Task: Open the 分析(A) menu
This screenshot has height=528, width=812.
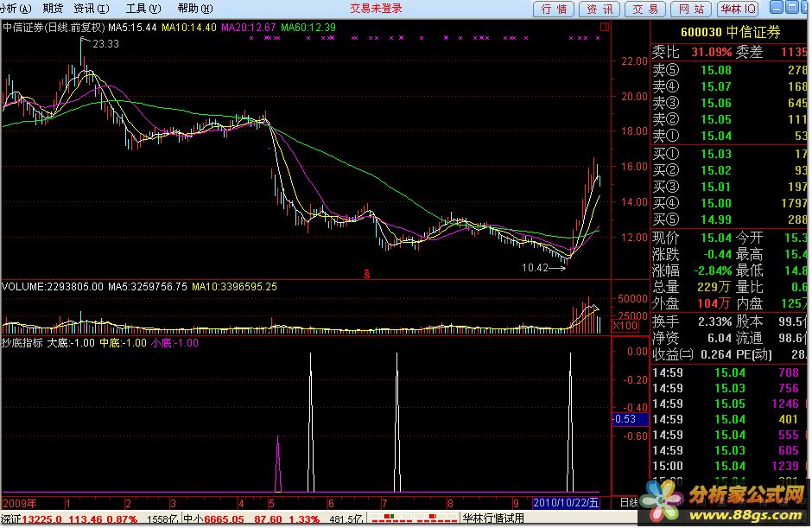Action: [16, 9]
